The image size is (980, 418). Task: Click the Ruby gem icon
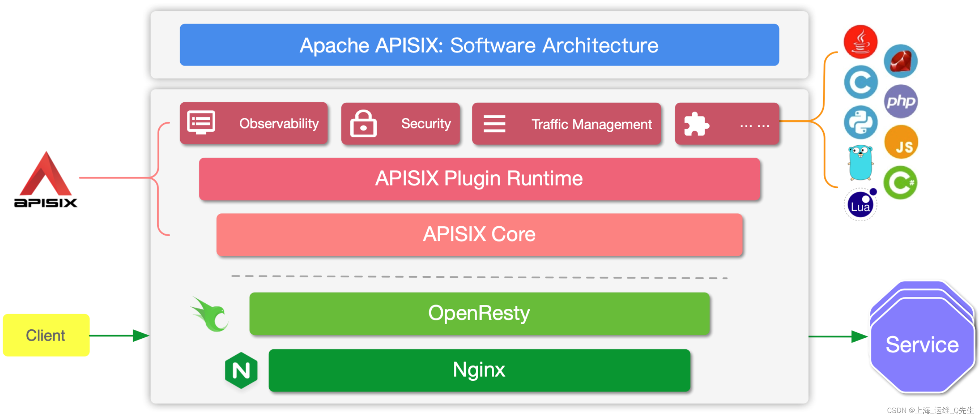pos(900,61)
